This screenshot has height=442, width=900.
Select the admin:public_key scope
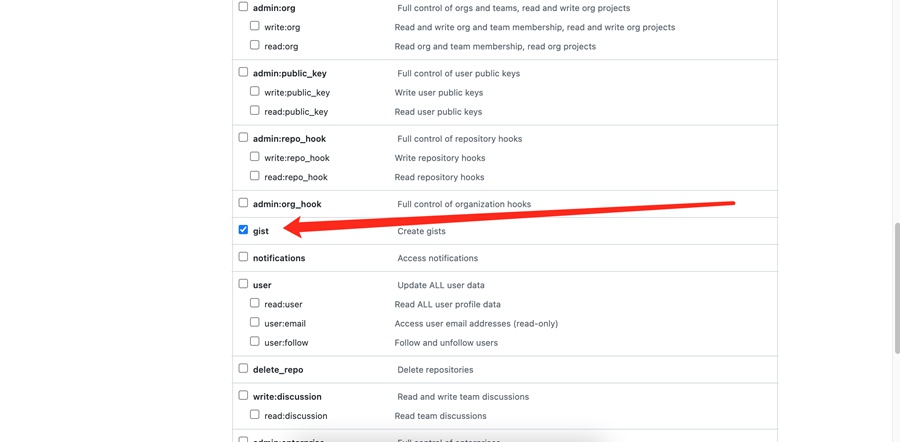[x=243, y=72]
